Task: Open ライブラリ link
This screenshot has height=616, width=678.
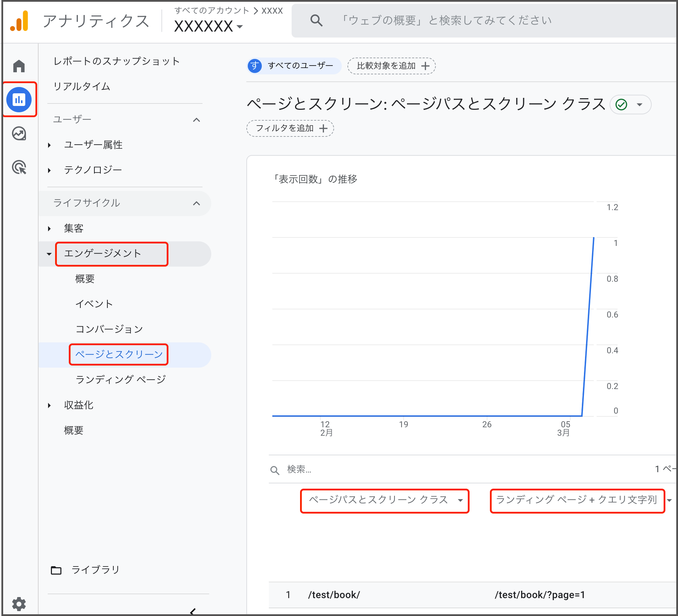Action: click(95, 570)
